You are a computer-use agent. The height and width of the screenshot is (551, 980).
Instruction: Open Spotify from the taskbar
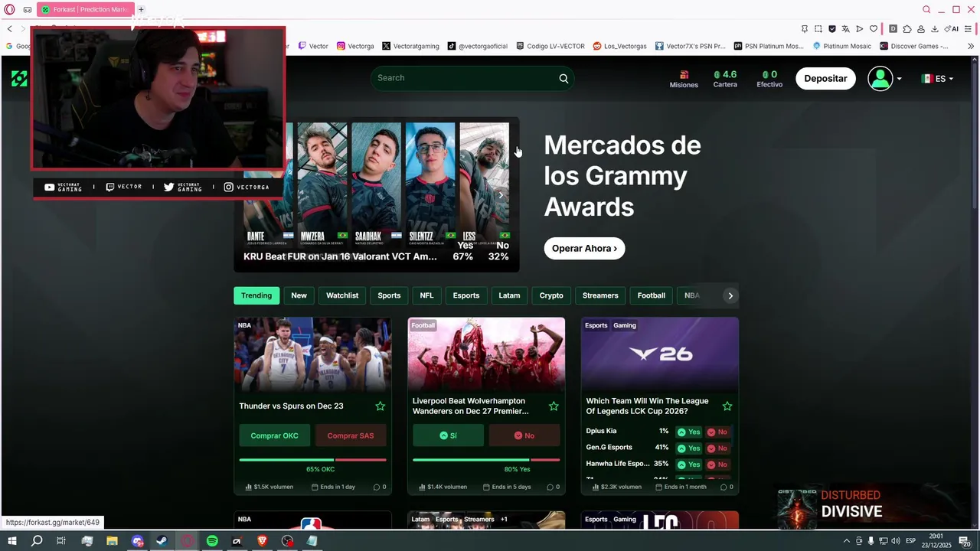pyautogui.click(x=212, y=541)
